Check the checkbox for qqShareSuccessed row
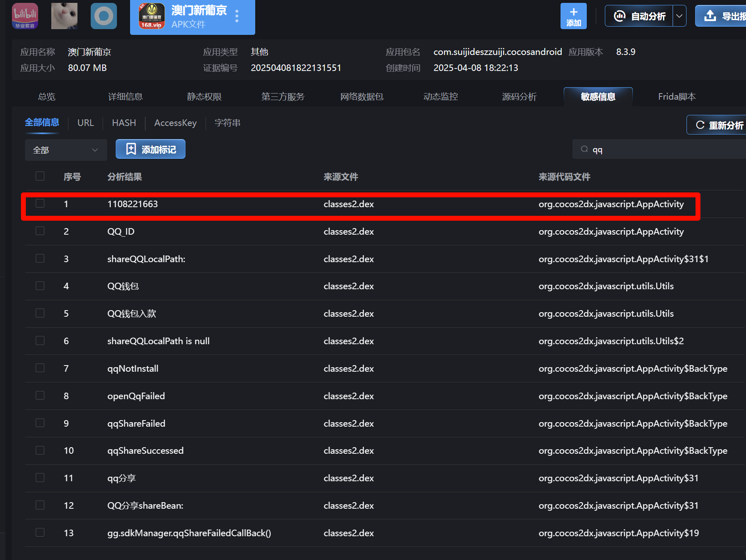Viewport: 746px width, 560px height. pyautogui.click(x=40, y=450)
